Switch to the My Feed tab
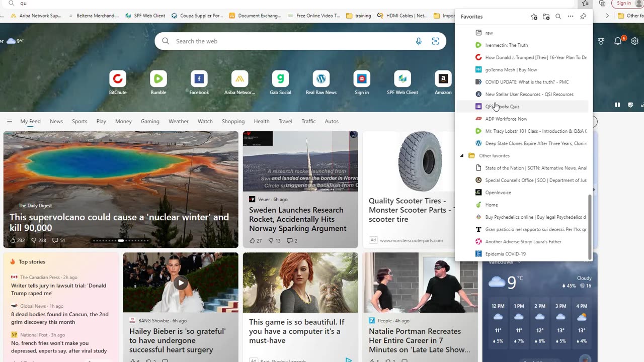Image resolution: width=644 pixels, height=362 pixels. [x=30, y=121]
